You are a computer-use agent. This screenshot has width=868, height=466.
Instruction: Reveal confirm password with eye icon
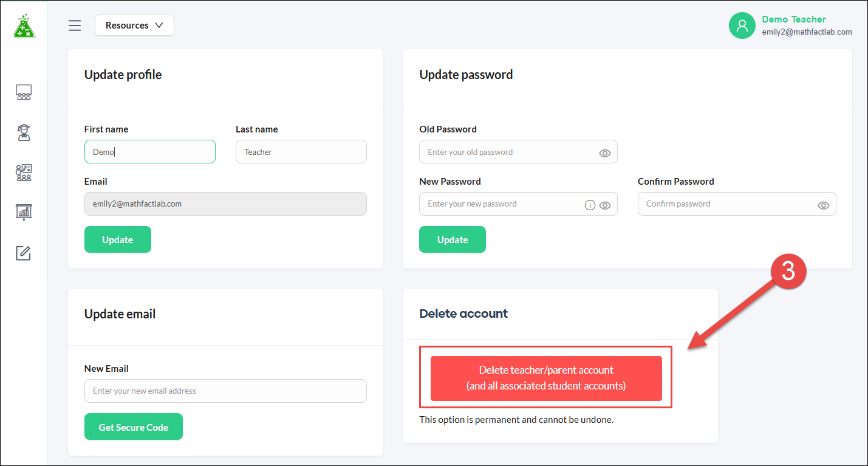tap(823, 205)
